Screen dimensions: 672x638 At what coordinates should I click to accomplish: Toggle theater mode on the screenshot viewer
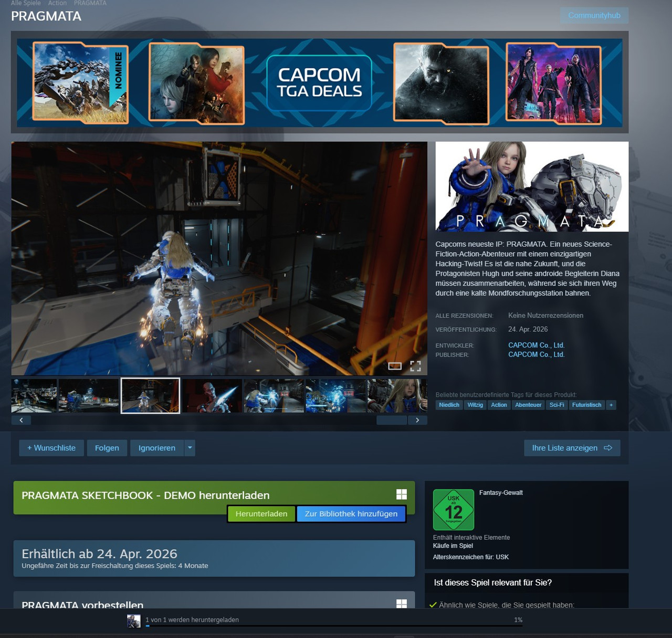395,366
